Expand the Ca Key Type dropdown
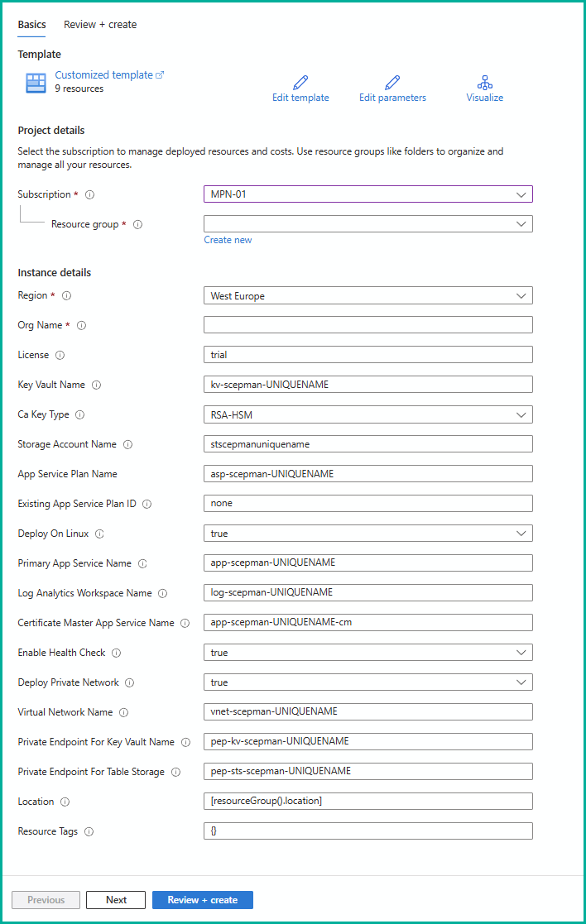The image size is (586, 924). [367, 414]
